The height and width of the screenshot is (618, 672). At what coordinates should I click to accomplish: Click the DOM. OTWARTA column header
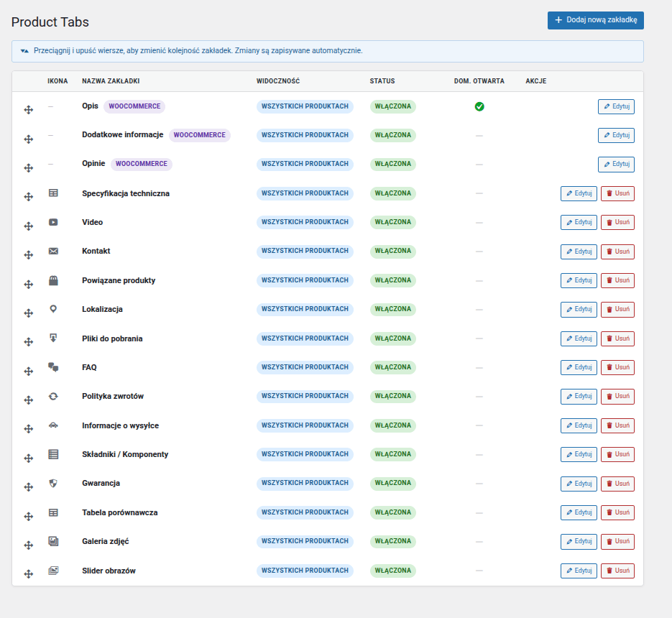(479, 81)
